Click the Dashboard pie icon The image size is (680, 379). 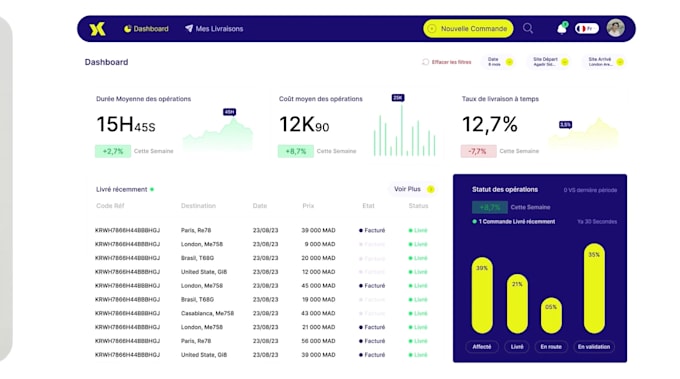[x=128, y=29]
